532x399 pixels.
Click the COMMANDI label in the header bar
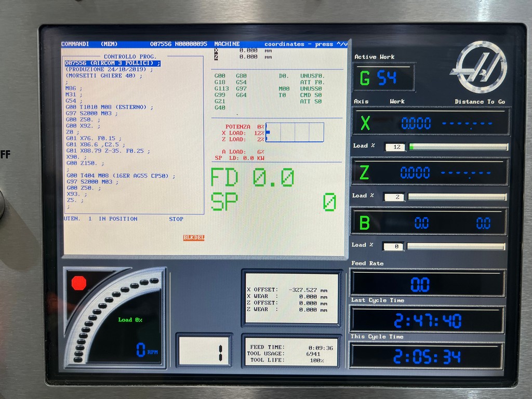click(75, 44)
